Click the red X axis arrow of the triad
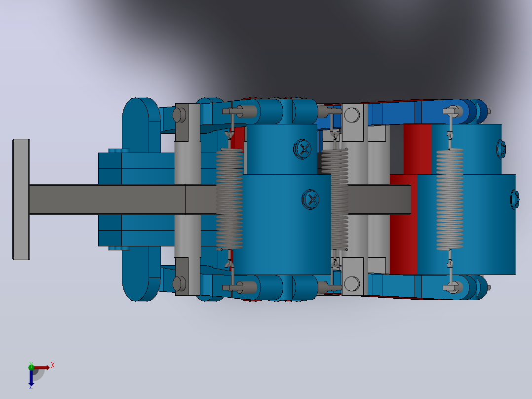This screenshot has width=532, height=399. click(41, 368)
